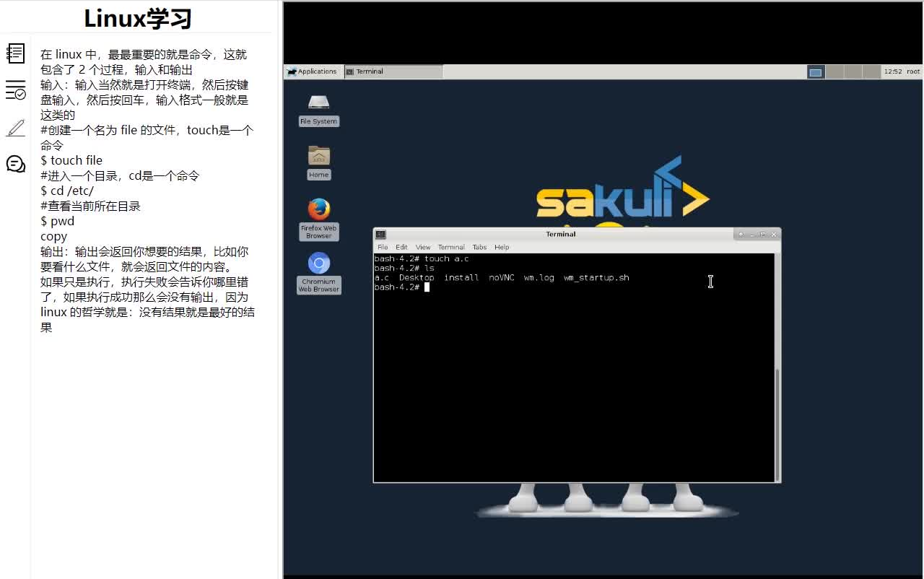Image resolution: width=924 pixels, height=579 pixels.
Task: Open the Help menu in Terminal
Action: (x=502, y=247)
